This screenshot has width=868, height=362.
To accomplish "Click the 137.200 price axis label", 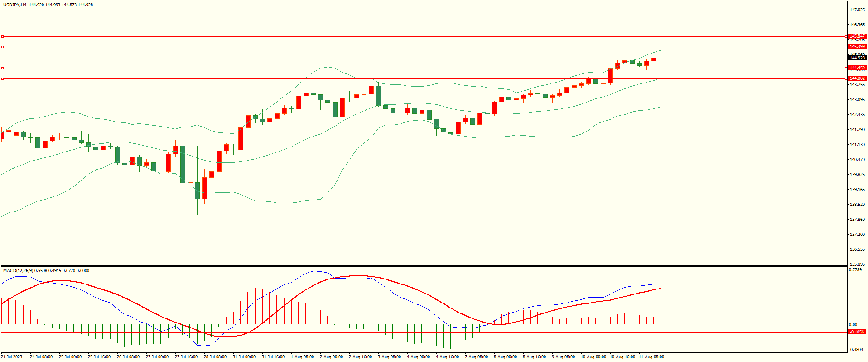I will click(x=858, y=235).
